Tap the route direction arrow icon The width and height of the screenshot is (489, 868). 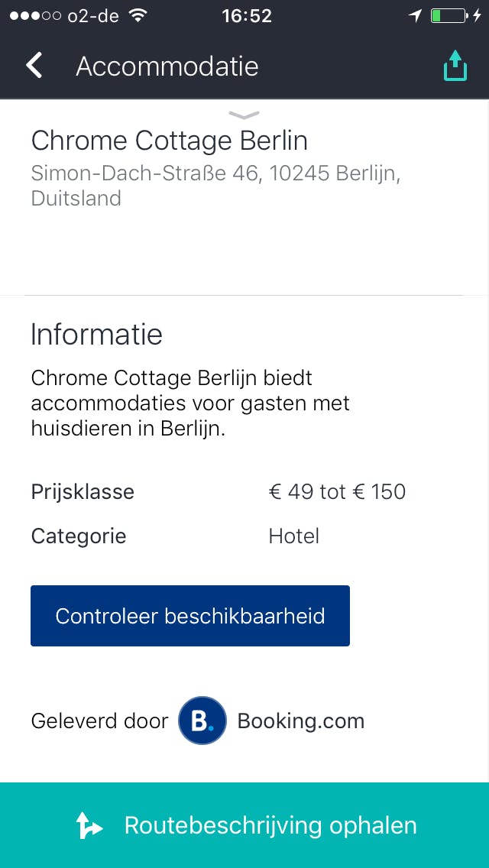click(x=89, y=825)
